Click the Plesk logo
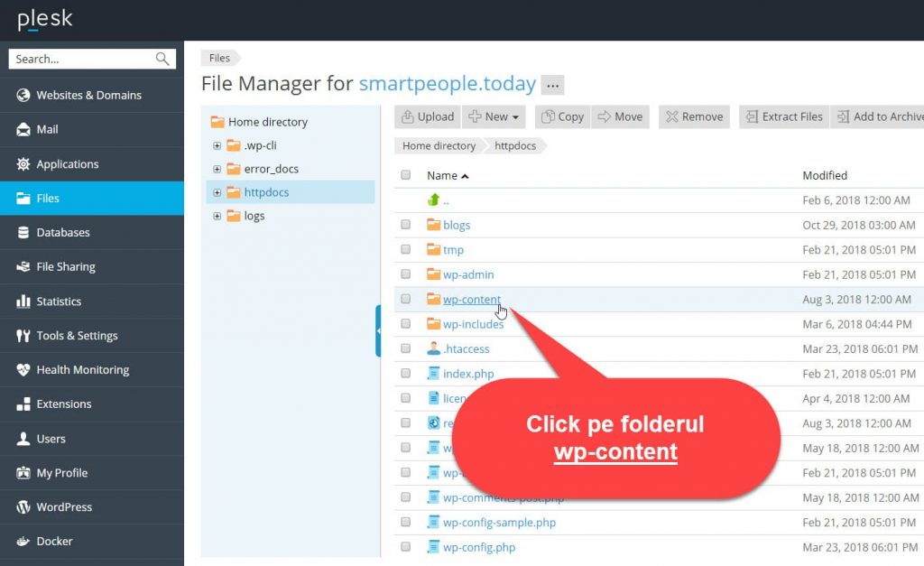The image size is (924, 566). click(44, 19)
